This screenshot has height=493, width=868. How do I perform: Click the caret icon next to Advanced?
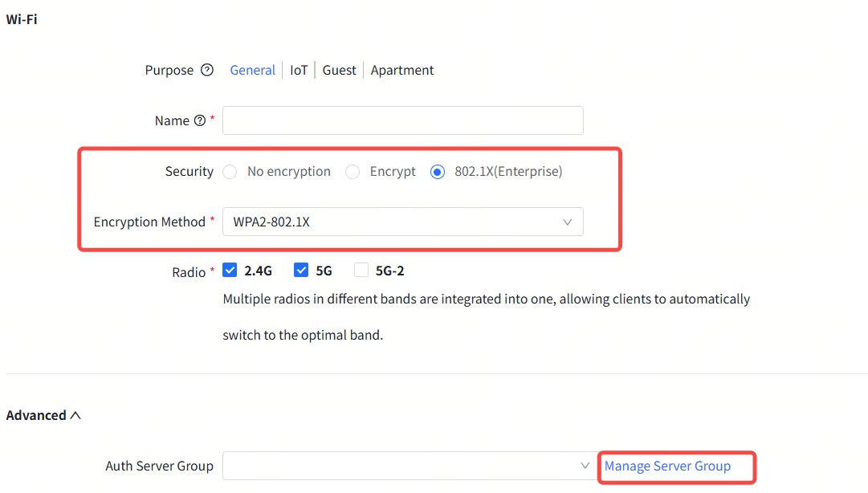coord(75,415)
